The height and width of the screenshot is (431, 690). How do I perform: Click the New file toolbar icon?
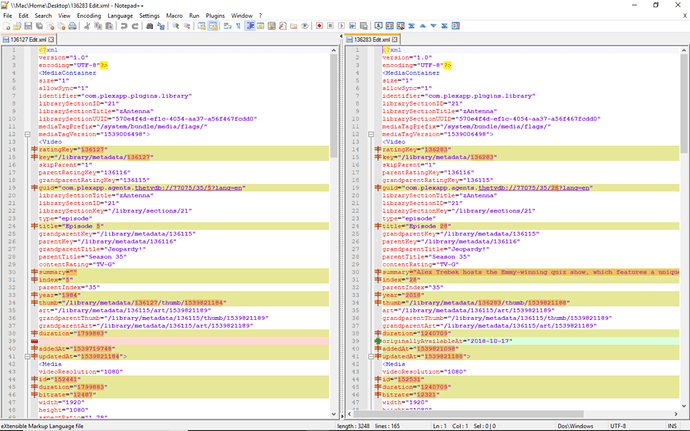click(x=7, y=27)
